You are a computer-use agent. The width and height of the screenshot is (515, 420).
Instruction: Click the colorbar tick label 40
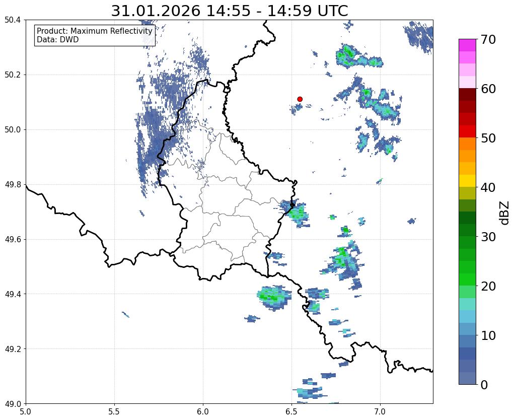488,187
